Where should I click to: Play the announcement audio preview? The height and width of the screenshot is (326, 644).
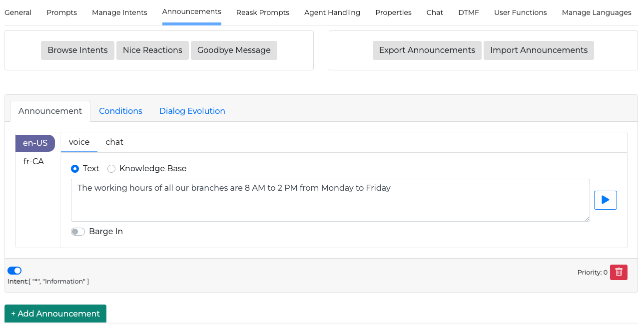[605, 200]
